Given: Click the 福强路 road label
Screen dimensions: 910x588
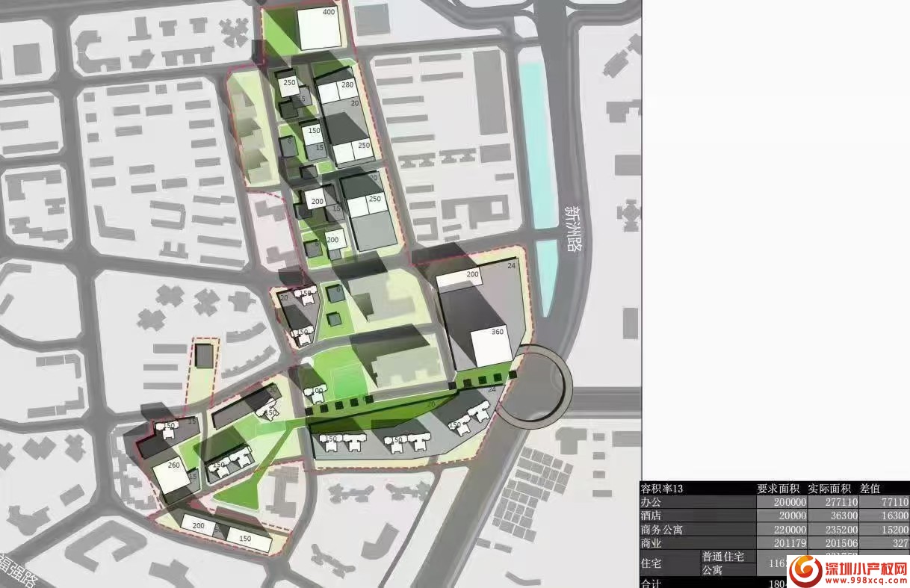Looking at the screenshot, I should pos(19,570).
